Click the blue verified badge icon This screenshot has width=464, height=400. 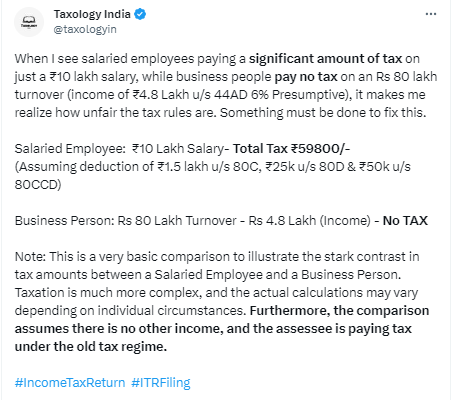(140, 14)
